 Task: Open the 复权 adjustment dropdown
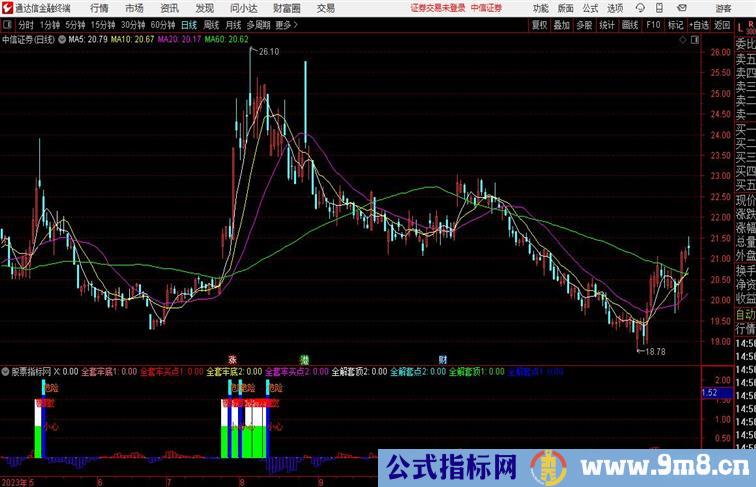click(540, 24)
